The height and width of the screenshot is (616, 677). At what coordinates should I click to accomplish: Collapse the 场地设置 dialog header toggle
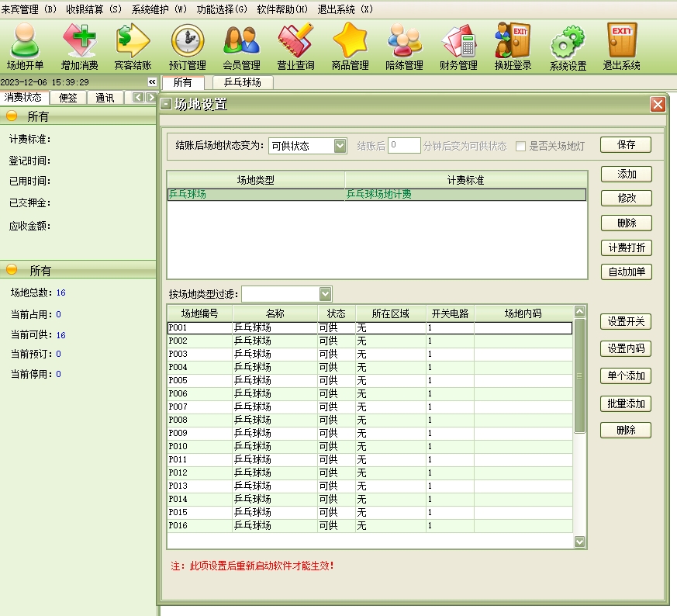pos(166,105)
